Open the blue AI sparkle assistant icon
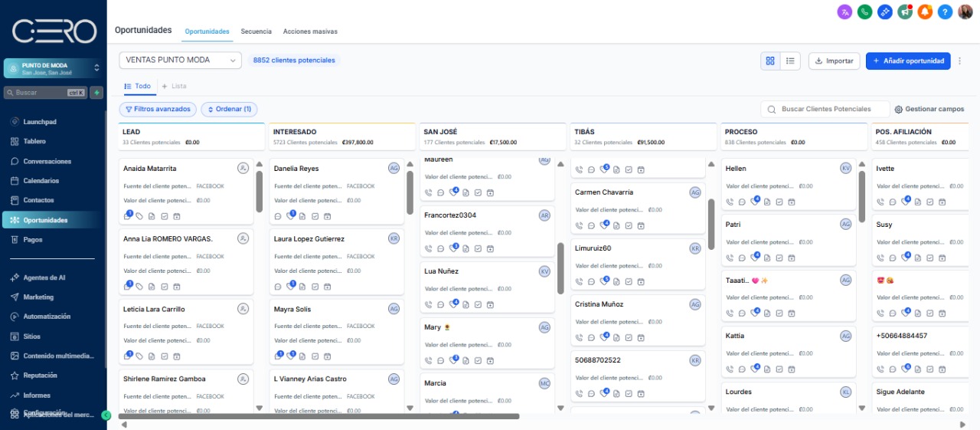Screen dimensions: 980x430 (885, 11)
